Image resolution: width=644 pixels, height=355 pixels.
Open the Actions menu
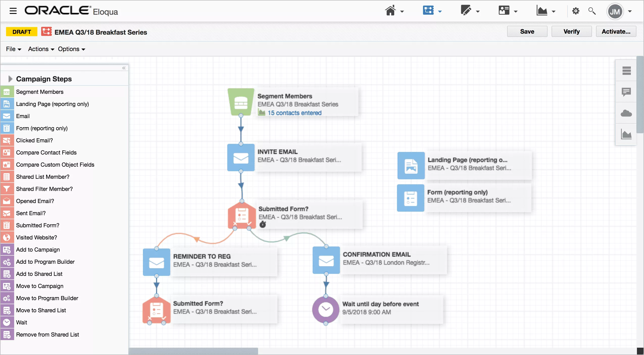coord(41,49)
